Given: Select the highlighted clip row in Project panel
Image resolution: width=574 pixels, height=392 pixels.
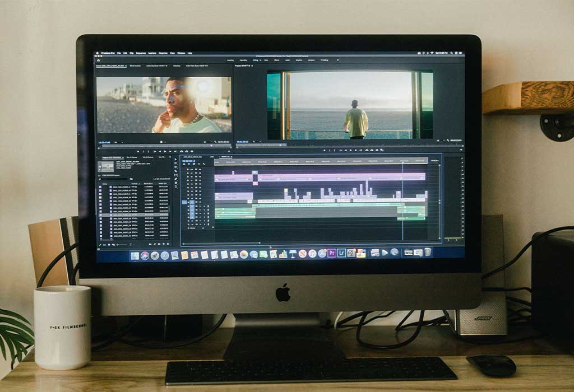Looking at the screenshot, I should (133, 214).
